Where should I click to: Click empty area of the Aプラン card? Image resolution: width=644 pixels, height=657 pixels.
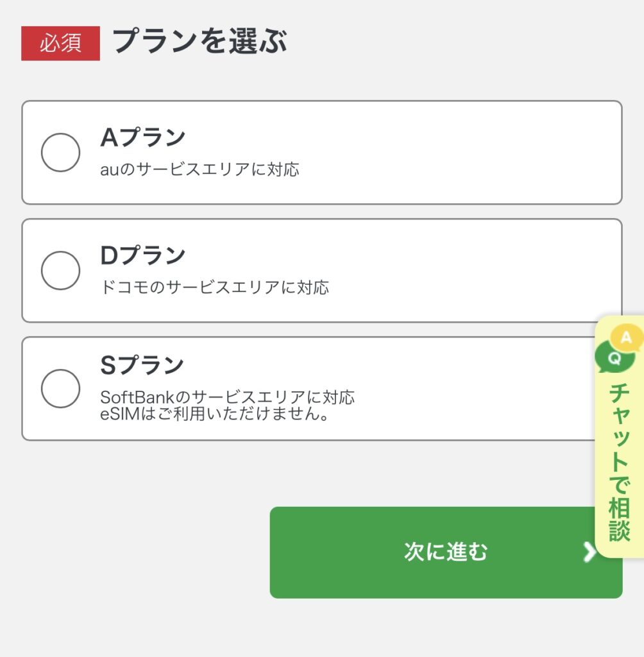coord(461,153)
